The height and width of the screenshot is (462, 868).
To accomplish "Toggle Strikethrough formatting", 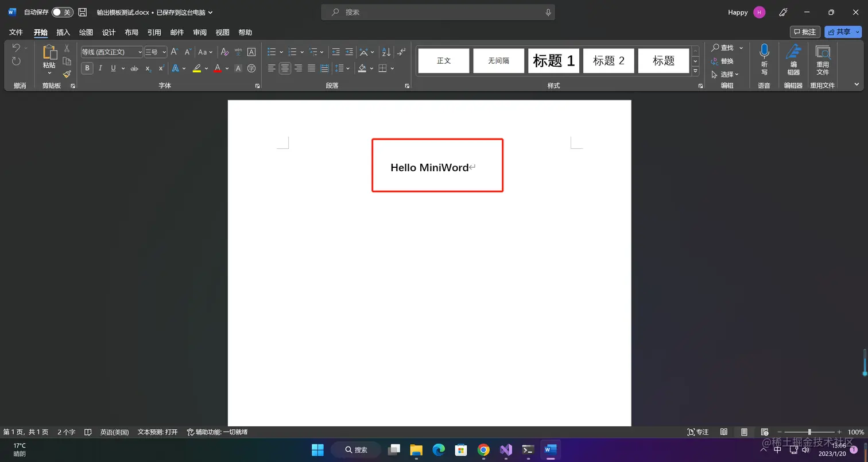I will (134, 68).
